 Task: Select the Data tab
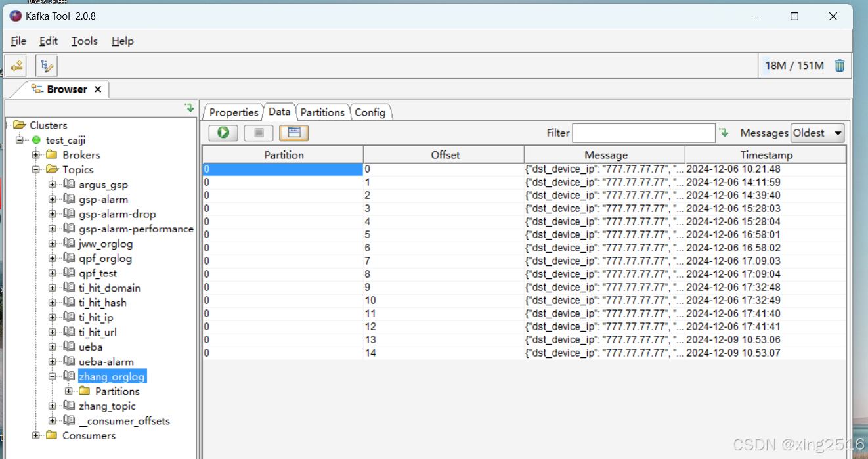(x=280, y=112)
